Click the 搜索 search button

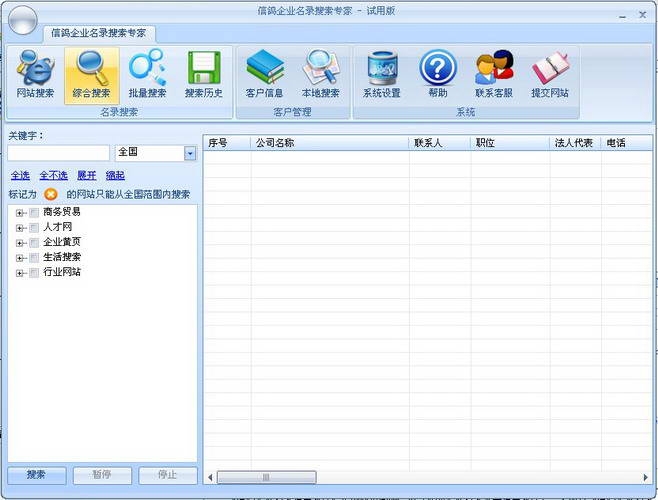coord(37,475)
